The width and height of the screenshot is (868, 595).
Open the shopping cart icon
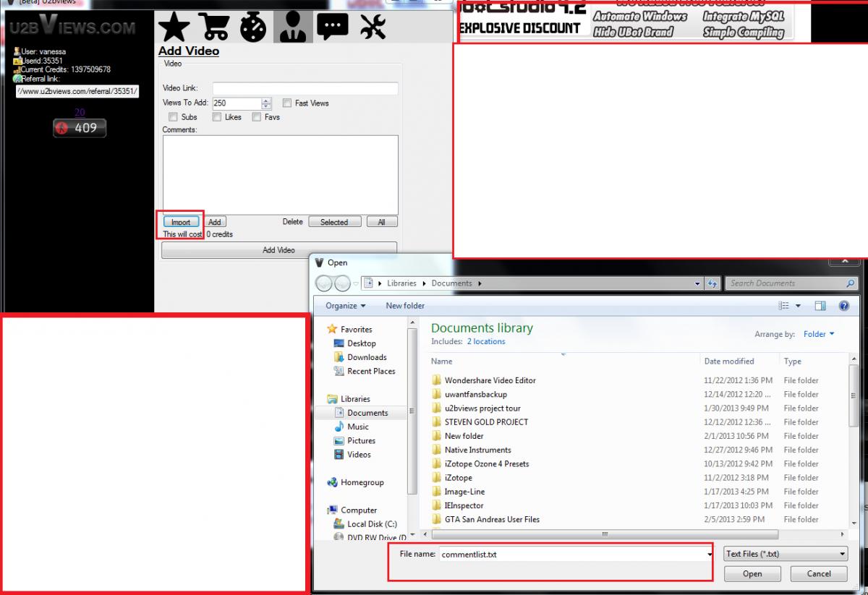[x=215, y=26]
